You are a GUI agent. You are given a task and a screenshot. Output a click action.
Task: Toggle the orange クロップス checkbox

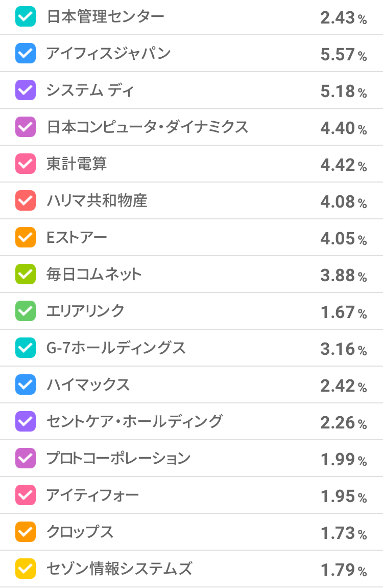[26, 532]
